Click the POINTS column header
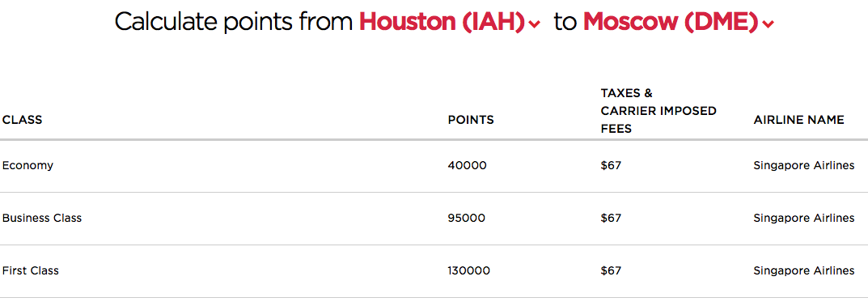868x302 pixels. coord(471,120)
